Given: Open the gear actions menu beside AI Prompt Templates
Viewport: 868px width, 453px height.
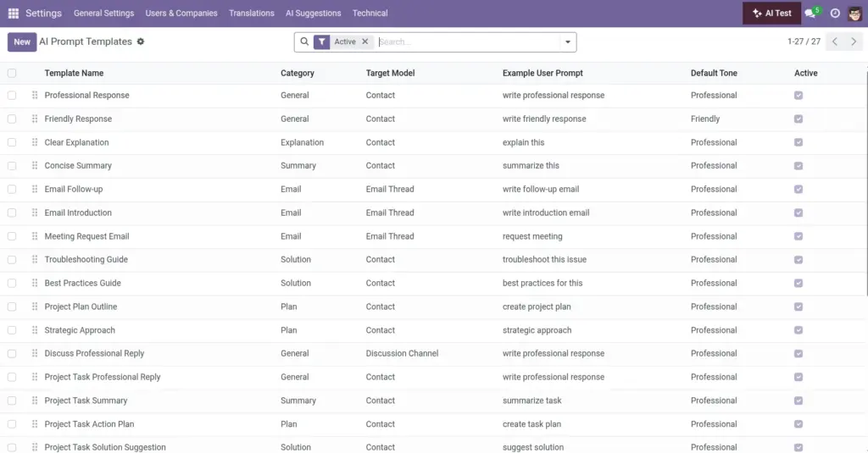Looking at the screenshot, I should pos(141,41).
